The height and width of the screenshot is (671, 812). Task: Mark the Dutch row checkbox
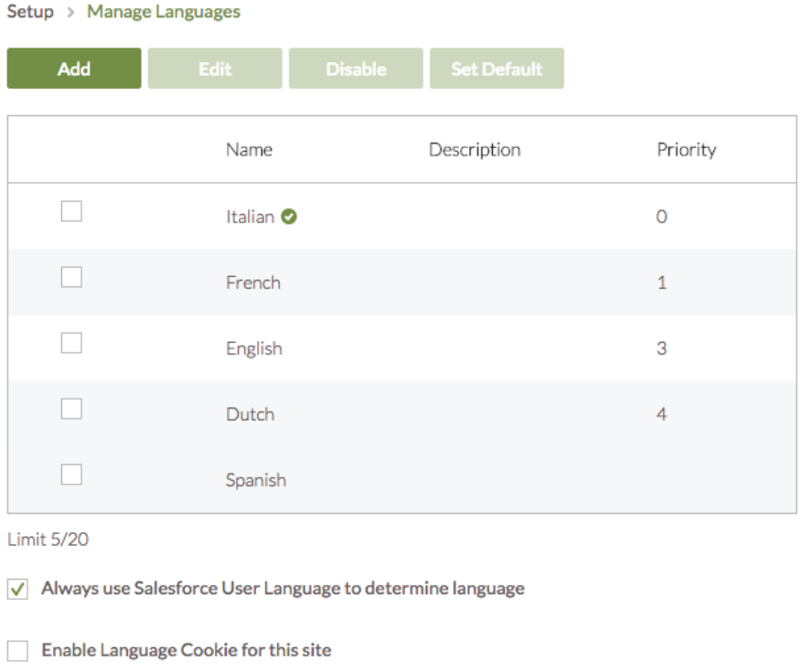click(x=71, y=409)
